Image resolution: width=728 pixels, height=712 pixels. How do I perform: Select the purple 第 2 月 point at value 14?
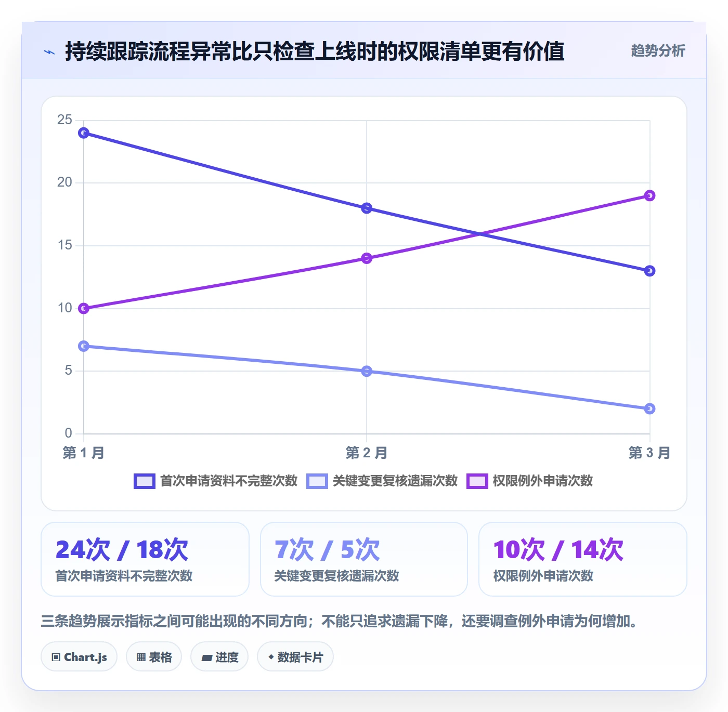point(367,258)
